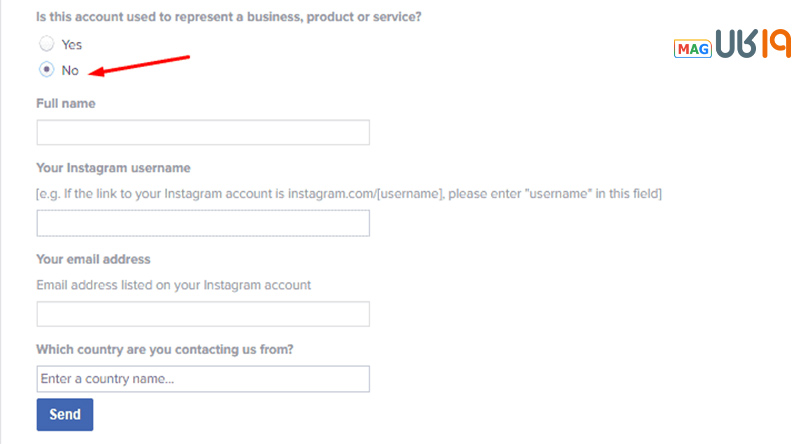Click the MAG badge icon

(x=692, y=48)
